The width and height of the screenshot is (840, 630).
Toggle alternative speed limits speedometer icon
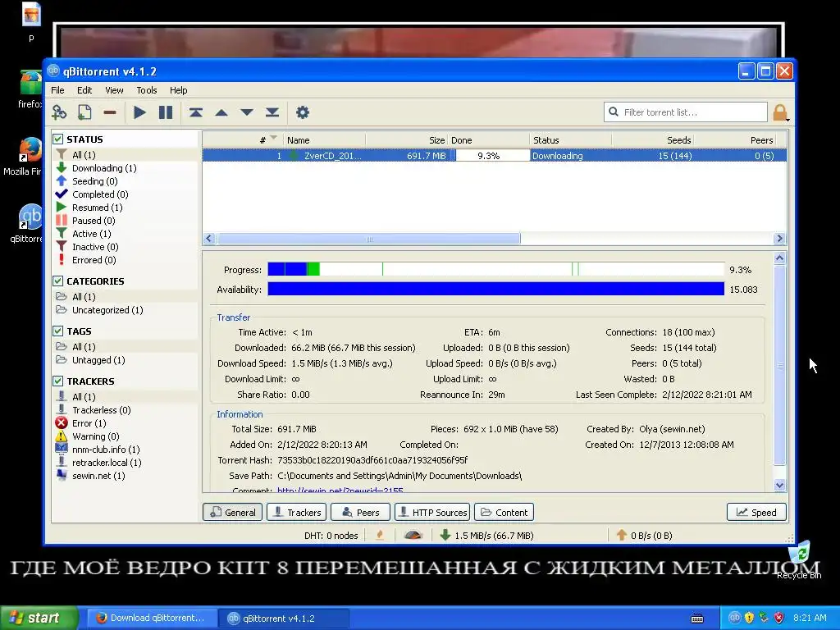tap(413, 535)
